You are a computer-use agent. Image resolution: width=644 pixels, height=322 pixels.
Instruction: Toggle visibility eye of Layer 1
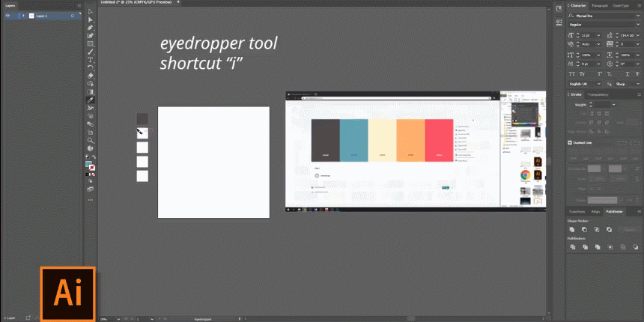[x=7, y=16]
